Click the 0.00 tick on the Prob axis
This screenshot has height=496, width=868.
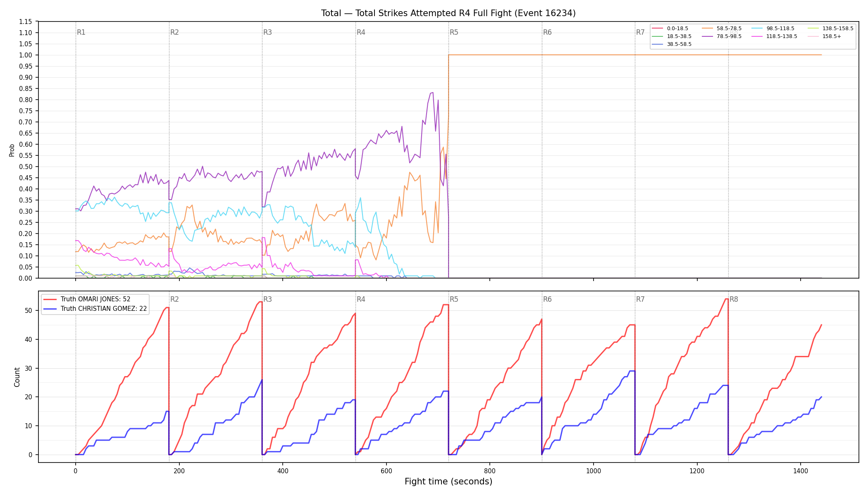click(x=26, y=278)
